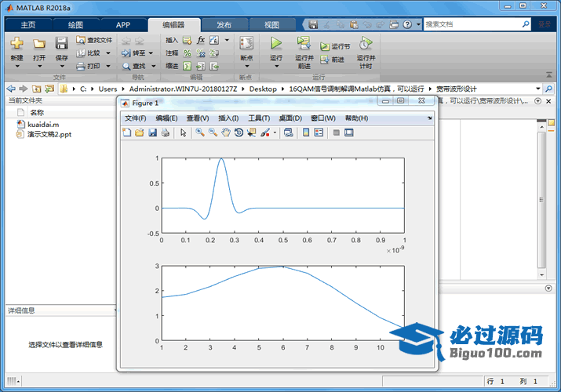Expand the New (新建) dropdown arrow

[x=16, y=66]
